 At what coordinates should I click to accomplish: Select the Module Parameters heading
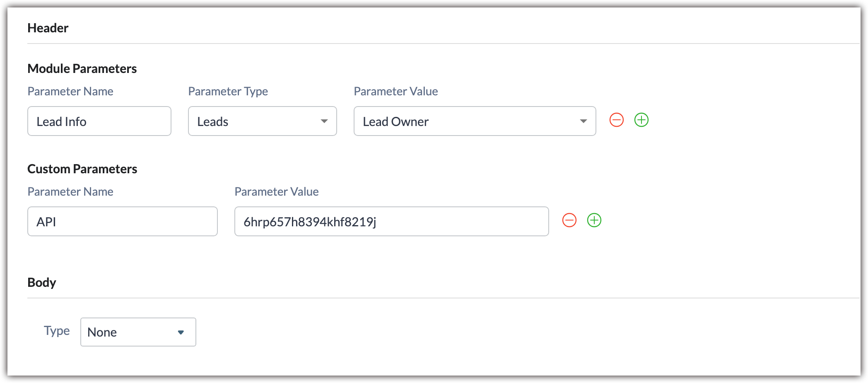click(82, 69)
